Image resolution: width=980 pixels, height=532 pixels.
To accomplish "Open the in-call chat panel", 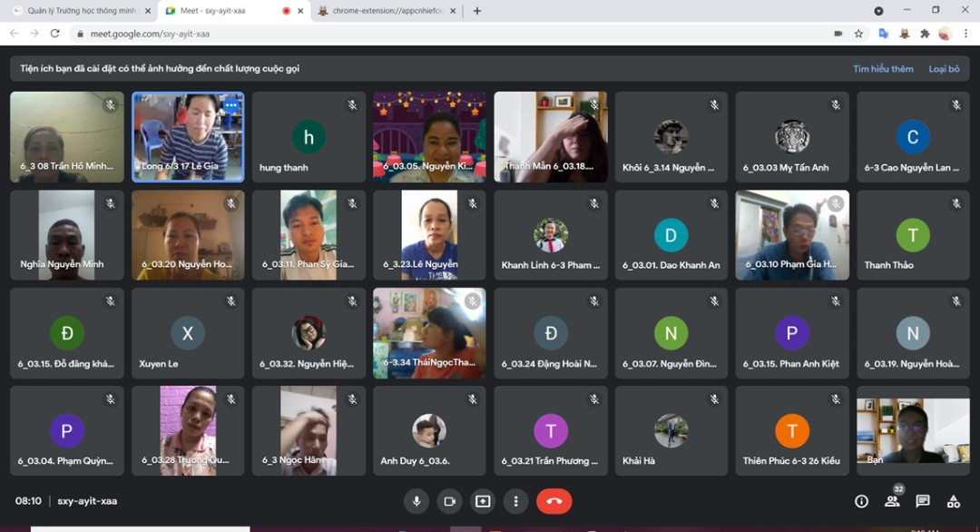I will pyautogui.click(x=923, y=501).
